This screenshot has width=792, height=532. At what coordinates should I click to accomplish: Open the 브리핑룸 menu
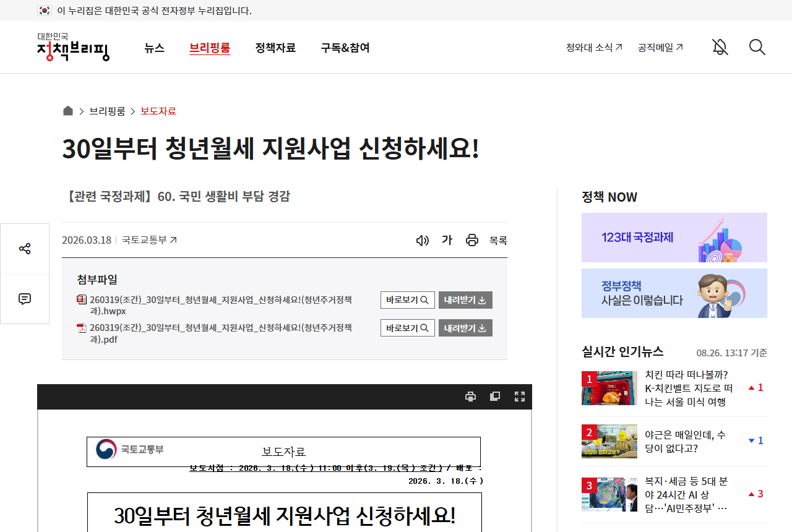pos(210,48)
